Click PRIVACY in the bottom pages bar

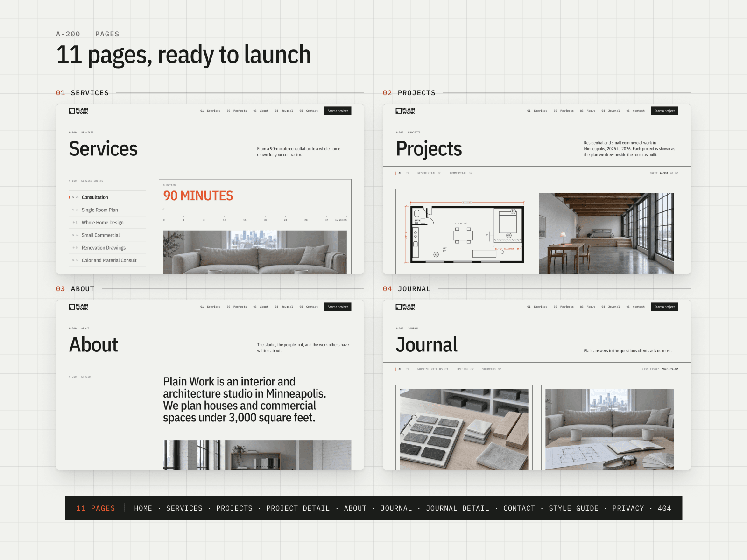click(628, 508)
